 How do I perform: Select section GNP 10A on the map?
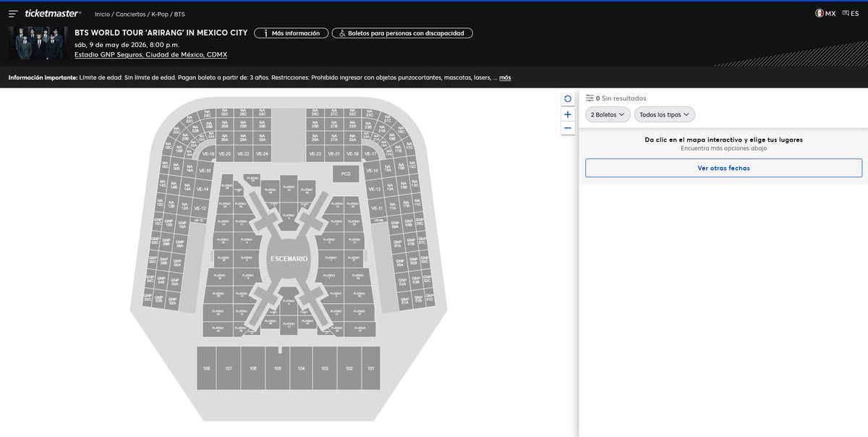click(182, 224)
